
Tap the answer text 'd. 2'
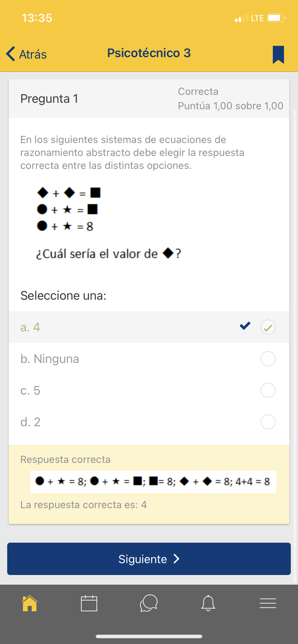(31, 422)
